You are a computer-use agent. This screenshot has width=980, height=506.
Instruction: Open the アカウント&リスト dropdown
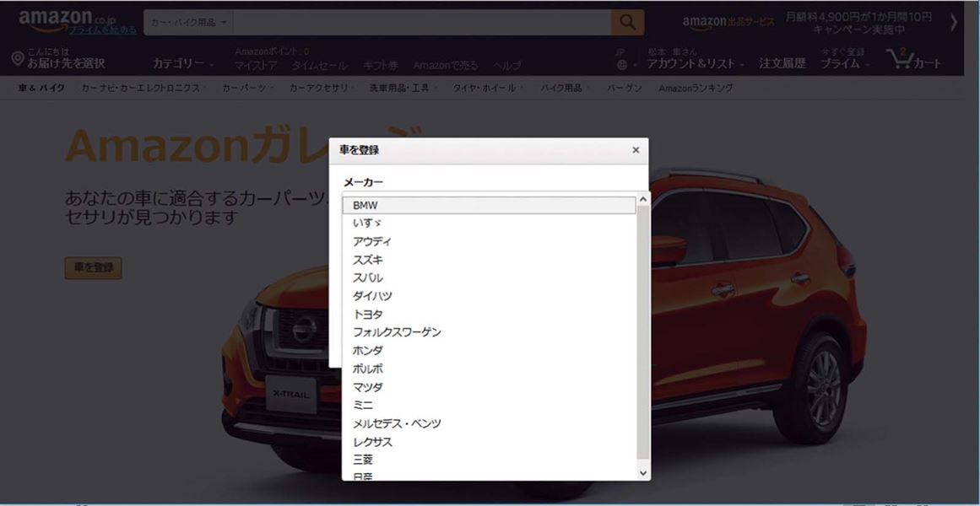click(696, 63)
